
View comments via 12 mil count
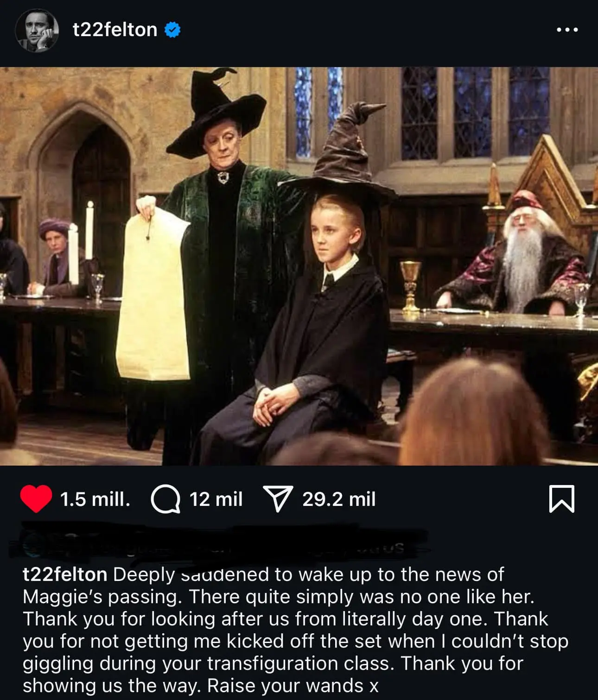216,499
